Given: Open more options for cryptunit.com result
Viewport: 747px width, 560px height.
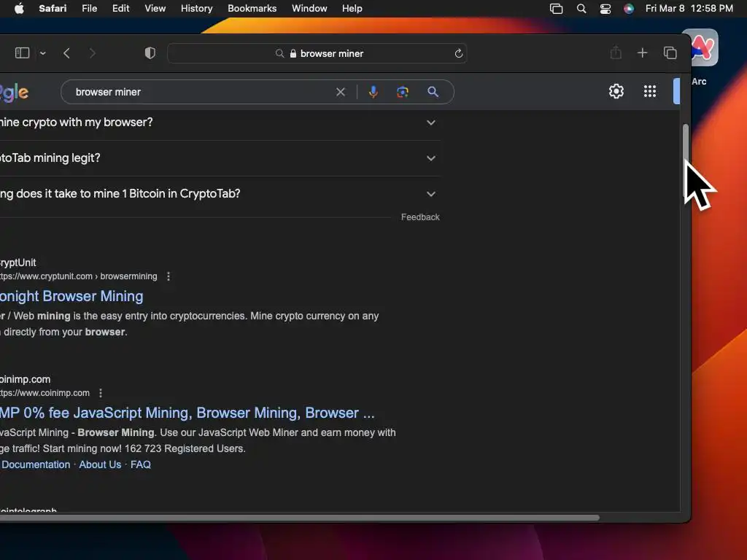Looking at the screenshot, I should 169,276.
